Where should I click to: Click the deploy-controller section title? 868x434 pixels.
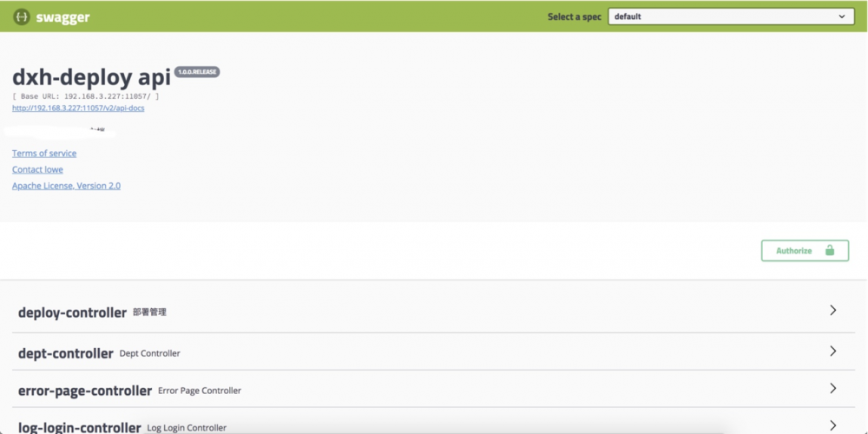click(73, 312)
